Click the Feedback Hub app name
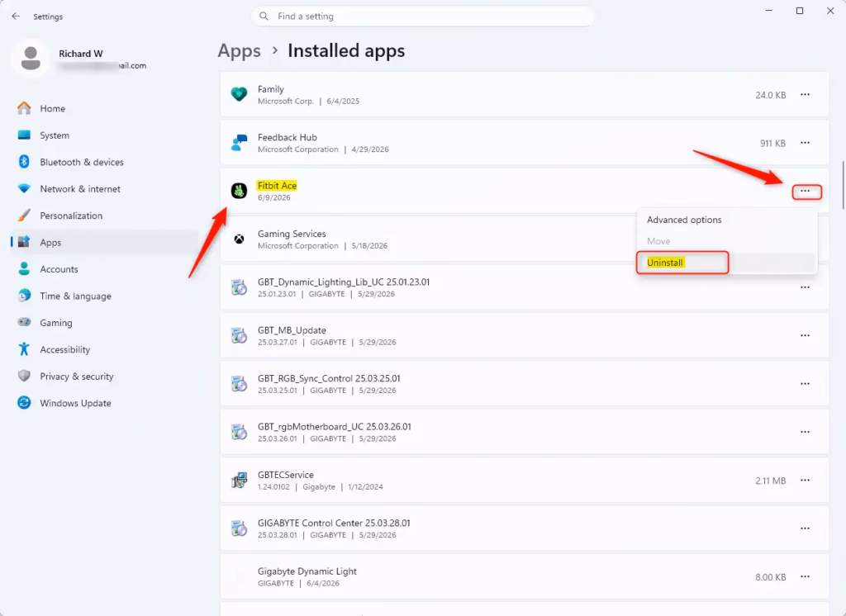The image size is (846, 616). pos(287,138)
